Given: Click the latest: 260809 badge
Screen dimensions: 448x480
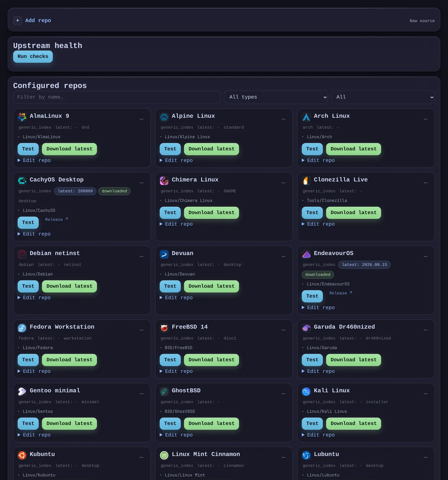Looking at the screenshot, I should pos(75,191).
